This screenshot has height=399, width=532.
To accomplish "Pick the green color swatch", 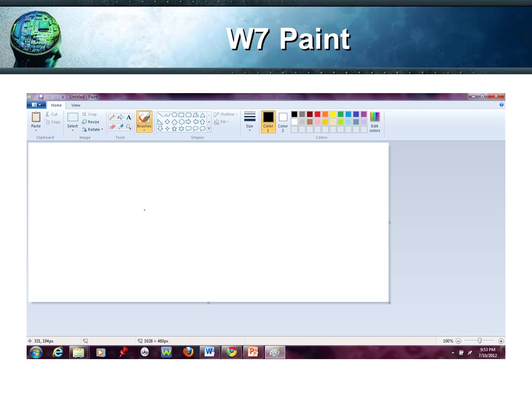I will [x=341, y=114].
